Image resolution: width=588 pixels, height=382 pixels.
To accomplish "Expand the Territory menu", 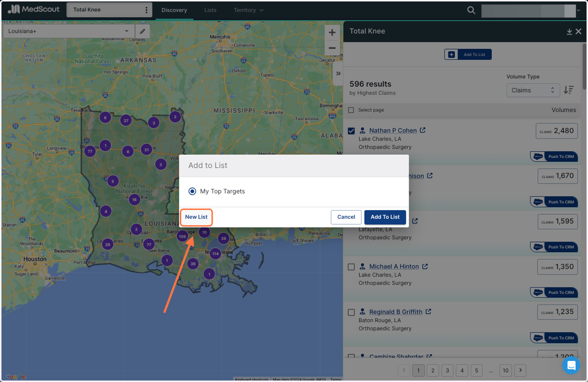I will tap(248, 10).
